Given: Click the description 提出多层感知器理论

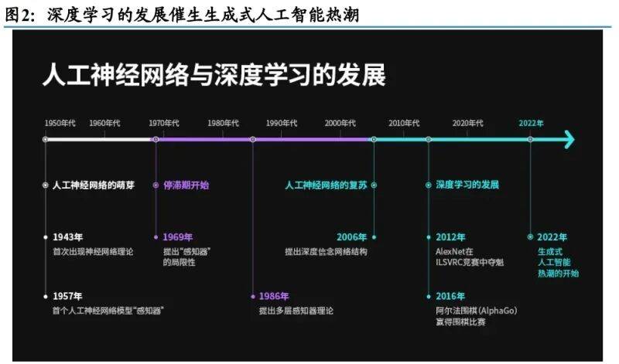Looking at the screenshot, I should (x=296, y=311).
